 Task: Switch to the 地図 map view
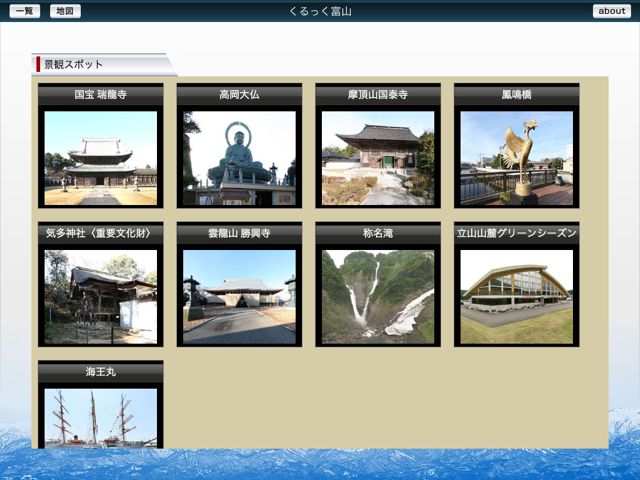pos(65,11)
